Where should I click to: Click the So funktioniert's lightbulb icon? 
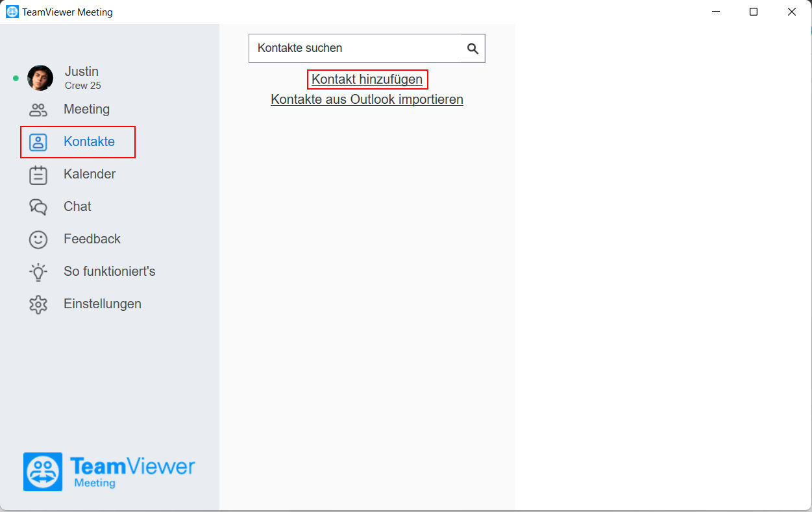pos(38,272)
